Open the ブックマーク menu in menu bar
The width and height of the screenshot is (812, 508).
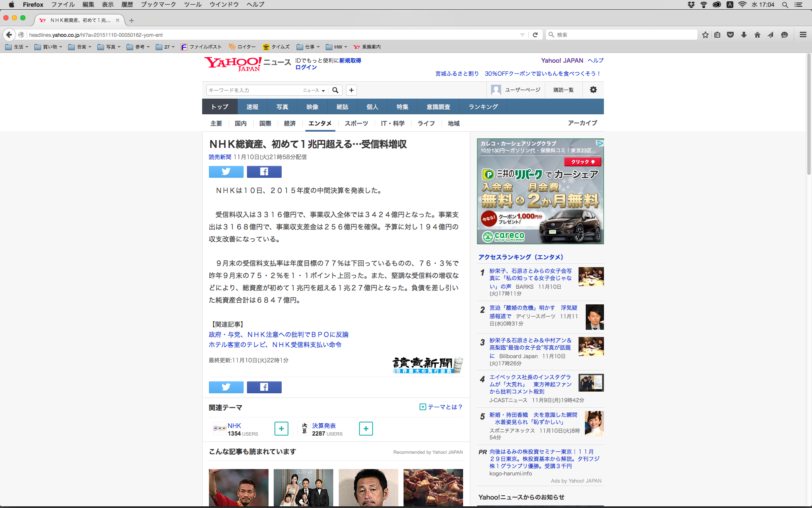click(158, 5)
